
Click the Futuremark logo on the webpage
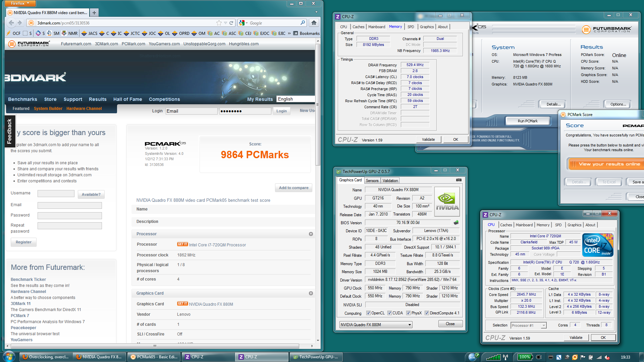coord(29,44)
